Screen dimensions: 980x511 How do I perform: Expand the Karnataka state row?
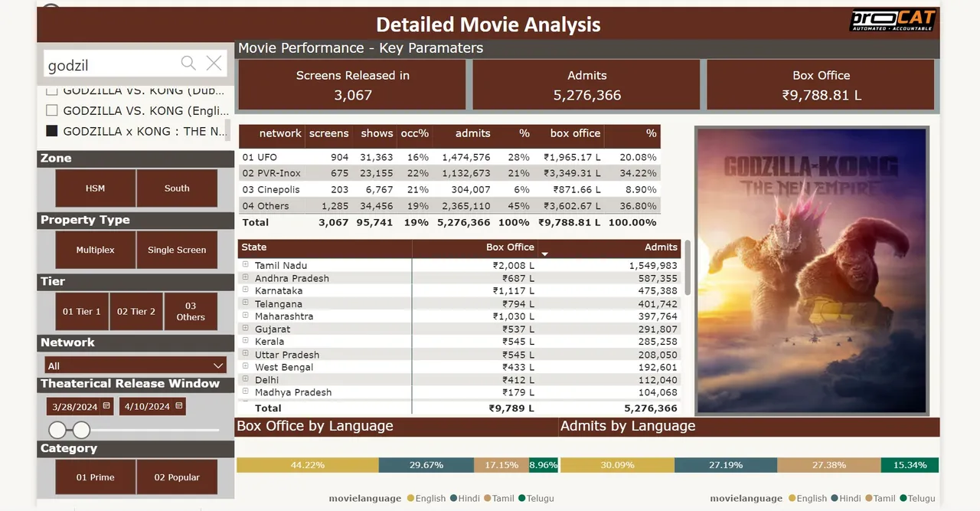pos(246,290)
